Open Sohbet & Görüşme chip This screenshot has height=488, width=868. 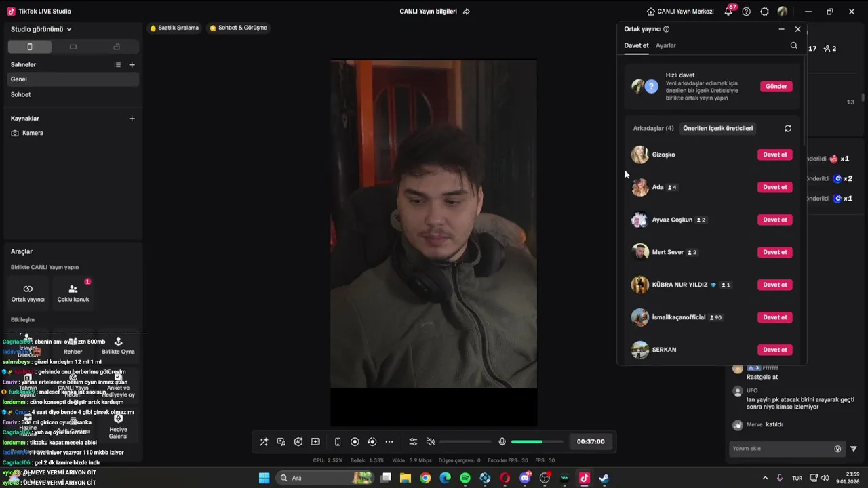coord(239,28)
